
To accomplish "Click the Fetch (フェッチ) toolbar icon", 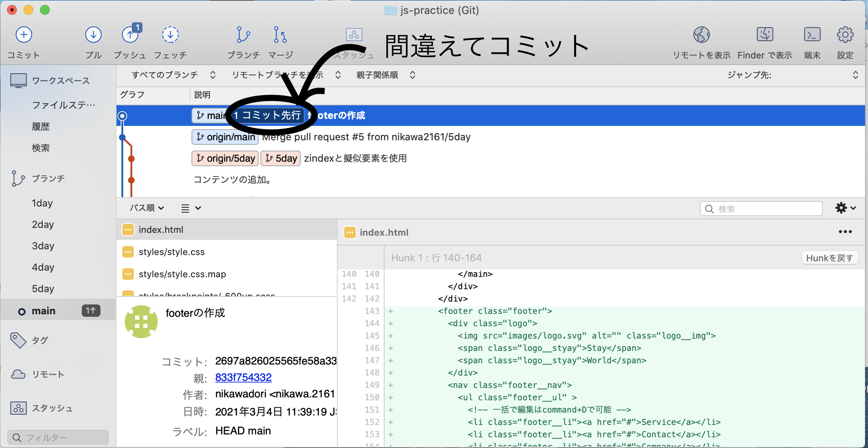I will [170, 35].
